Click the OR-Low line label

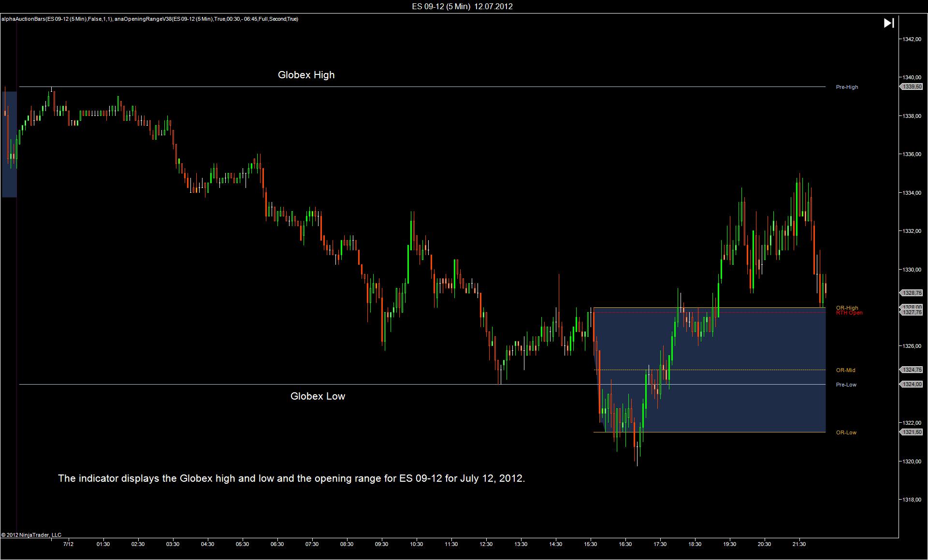tap(846, 432)
